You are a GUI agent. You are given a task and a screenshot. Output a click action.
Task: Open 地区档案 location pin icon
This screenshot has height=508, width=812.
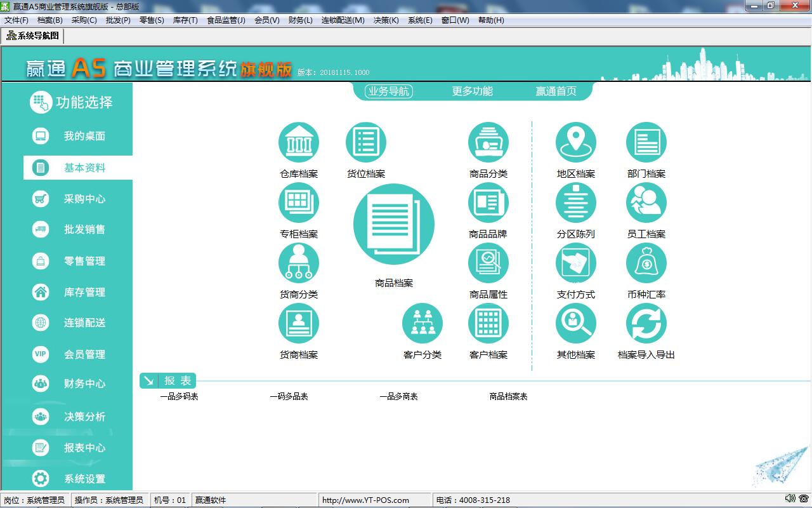(576, 143)
